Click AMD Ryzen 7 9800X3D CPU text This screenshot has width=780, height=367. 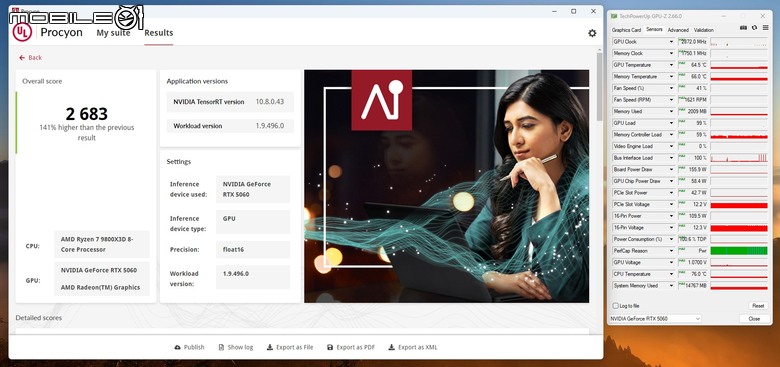pyautogui.click(x=97, y=244)
